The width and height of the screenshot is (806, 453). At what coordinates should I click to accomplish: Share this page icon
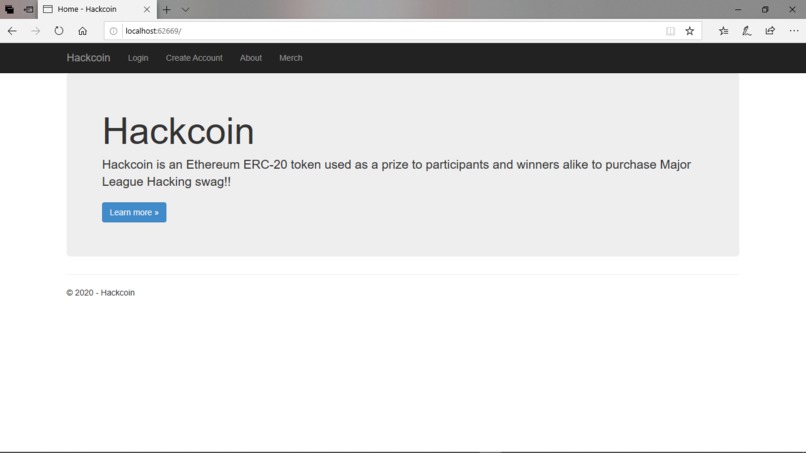[x=770, y=31]
